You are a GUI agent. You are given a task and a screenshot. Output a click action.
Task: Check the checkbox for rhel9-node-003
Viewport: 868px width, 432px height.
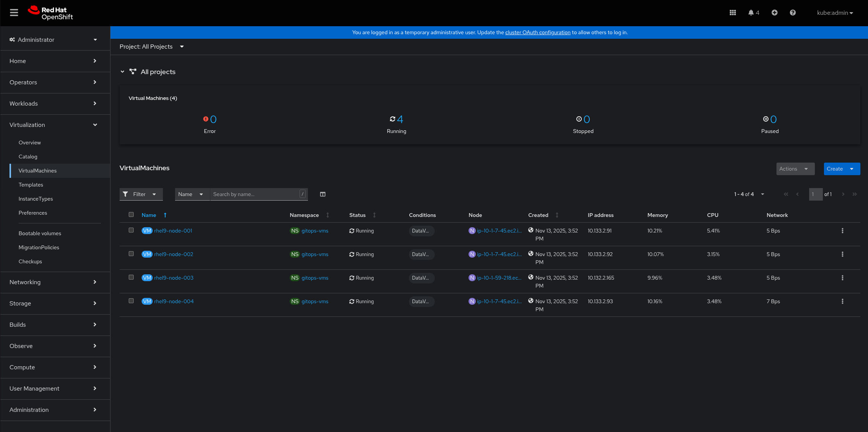click(131, 277)
